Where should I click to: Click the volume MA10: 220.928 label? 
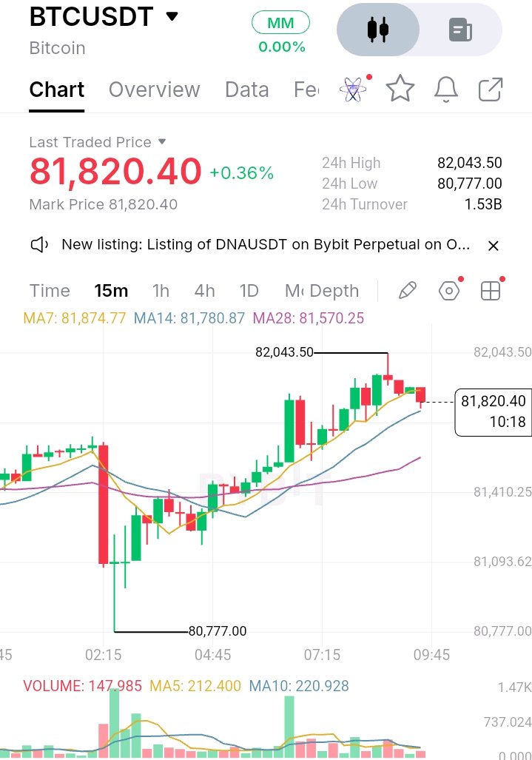tap(299, 686)
